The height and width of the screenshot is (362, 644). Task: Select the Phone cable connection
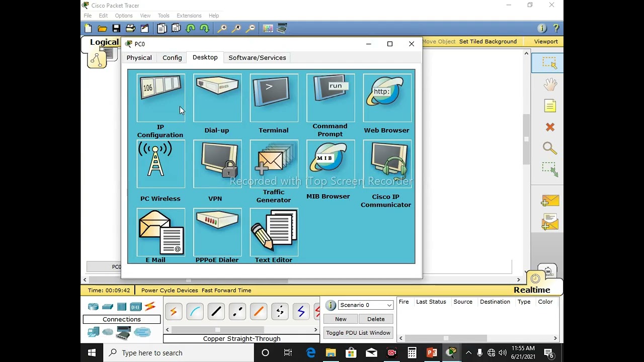click(280, 312)
